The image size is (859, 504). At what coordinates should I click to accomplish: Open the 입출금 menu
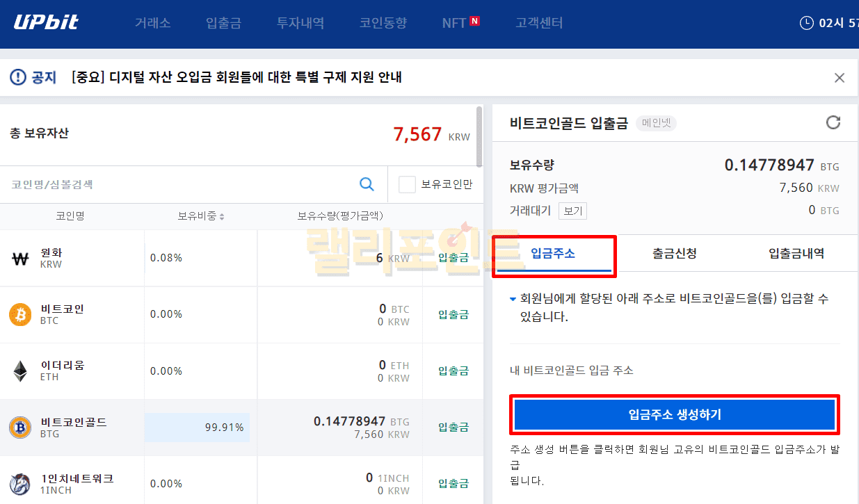click(223, 23)
